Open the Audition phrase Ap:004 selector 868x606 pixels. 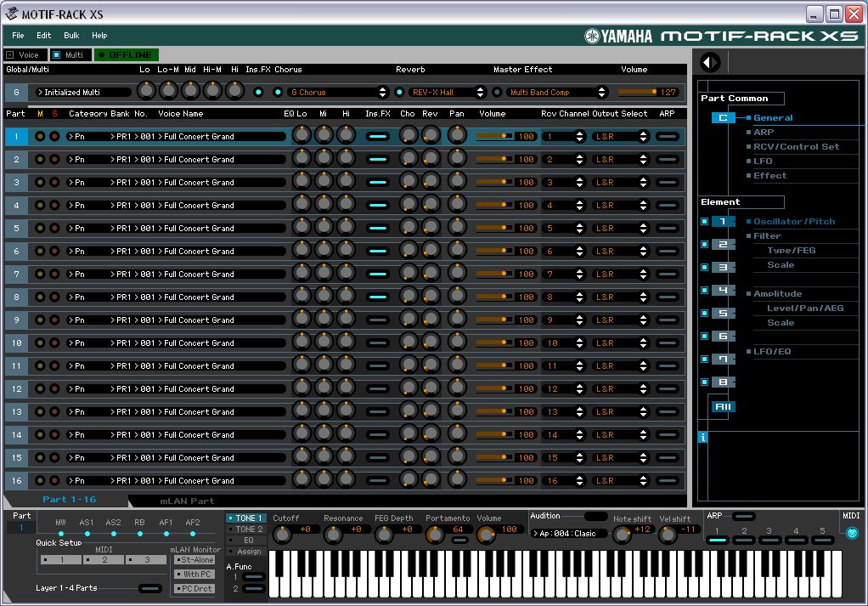(x=568, y=534)
